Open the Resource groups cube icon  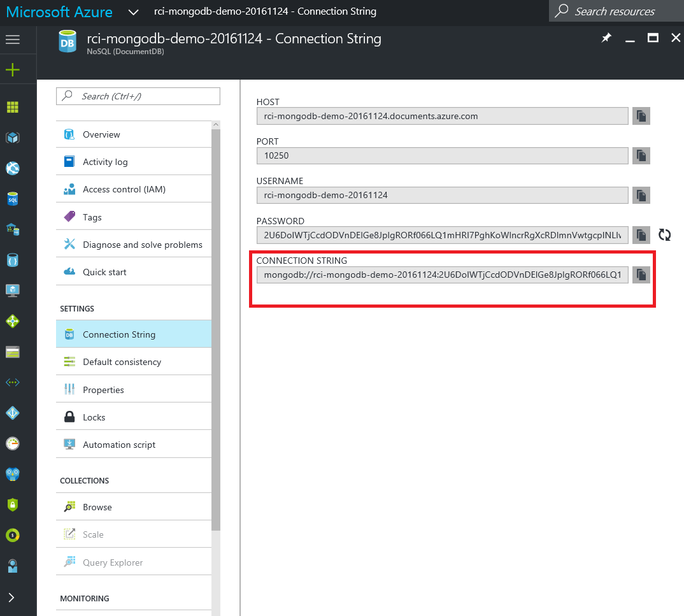click(x=13, y=138)
